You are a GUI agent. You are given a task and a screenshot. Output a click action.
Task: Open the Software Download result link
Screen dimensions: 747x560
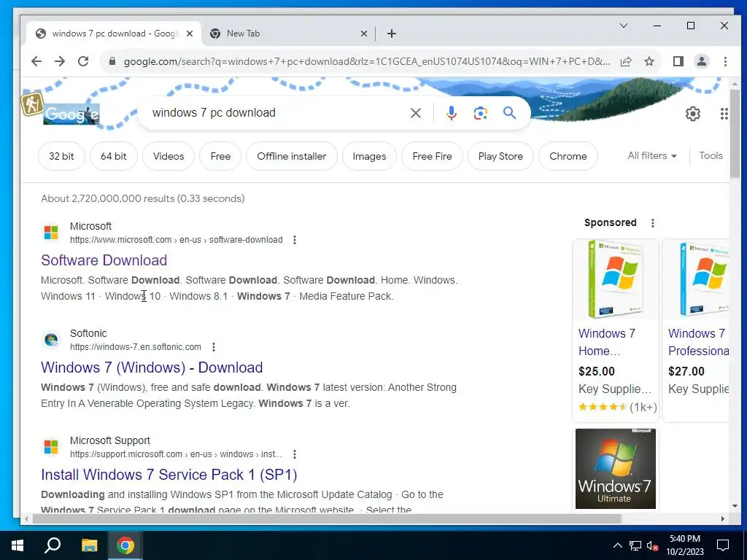pyautogui.click(x=104, y=260)
